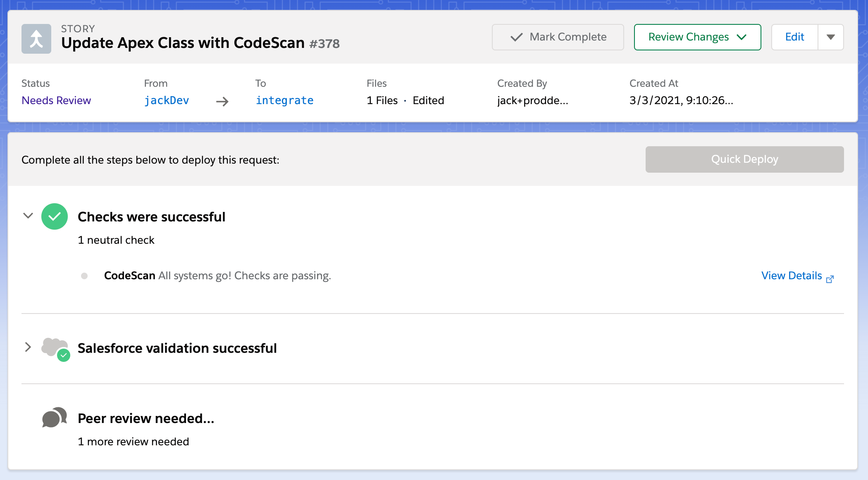This screenshot has width=868, height=480.
Task: Select the peer review chat bubble icon
Action: click(54, 418)
